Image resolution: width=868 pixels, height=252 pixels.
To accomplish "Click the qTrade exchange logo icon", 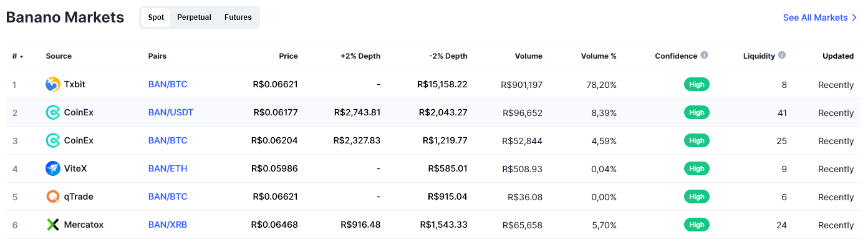I will (53, 196).
